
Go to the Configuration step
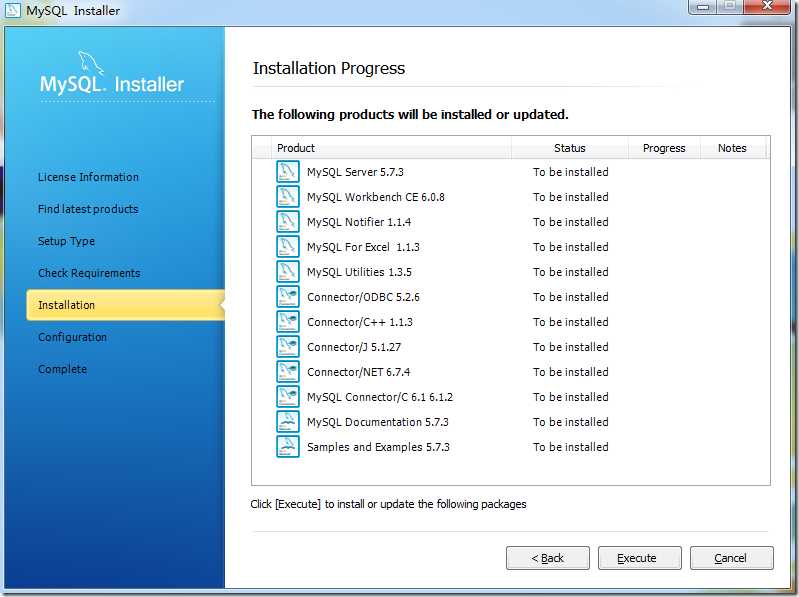(72, 337)
